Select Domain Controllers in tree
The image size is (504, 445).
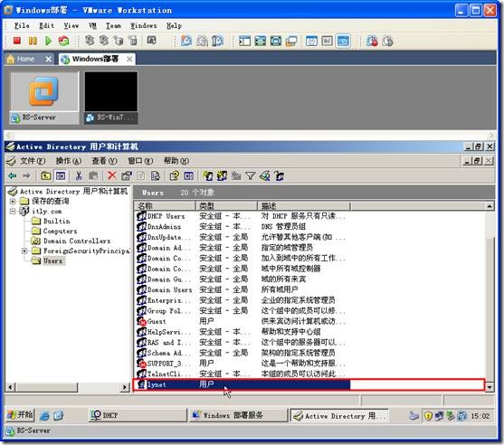click(77, 241)
